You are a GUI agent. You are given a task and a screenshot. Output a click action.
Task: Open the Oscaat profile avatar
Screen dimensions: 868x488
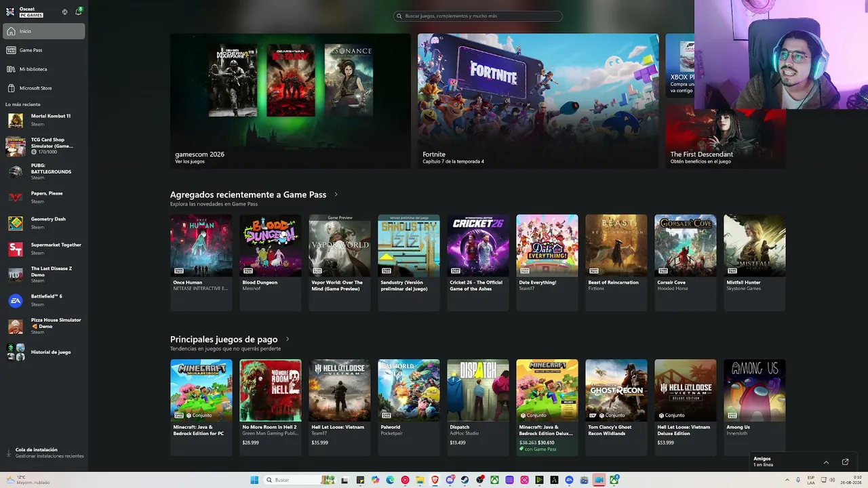point(10,12)
